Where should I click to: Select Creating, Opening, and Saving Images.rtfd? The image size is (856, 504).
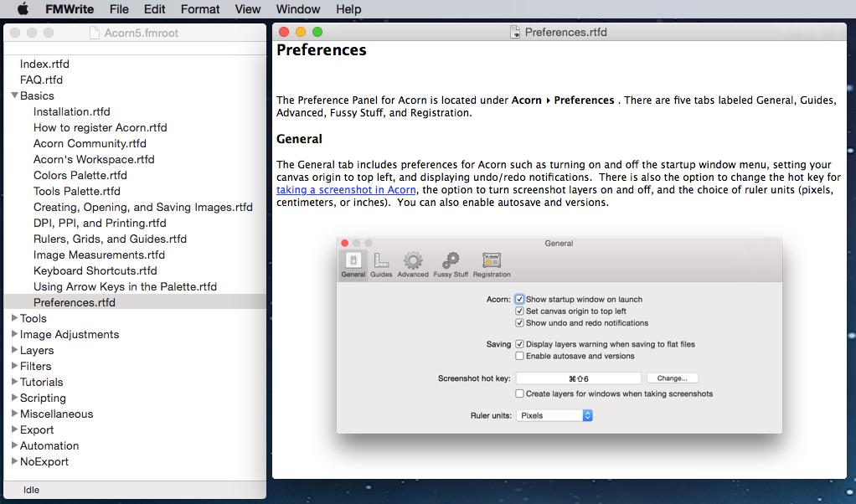tap(143, 207)
